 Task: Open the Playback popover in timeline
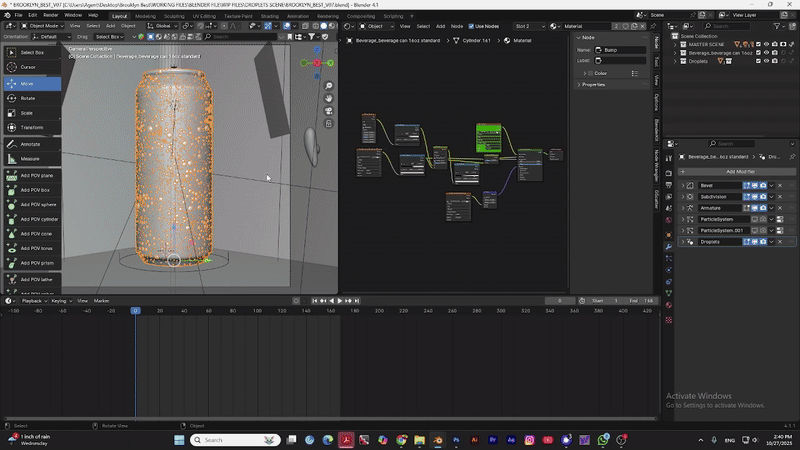(33, 300)
